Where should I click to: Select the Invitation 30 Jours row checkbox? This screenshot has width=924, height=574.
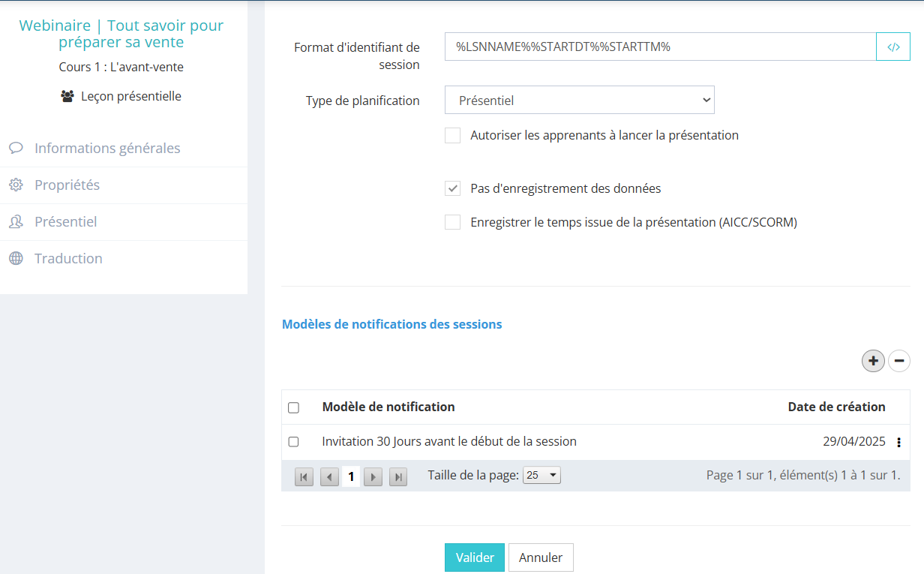coord(293,442)
